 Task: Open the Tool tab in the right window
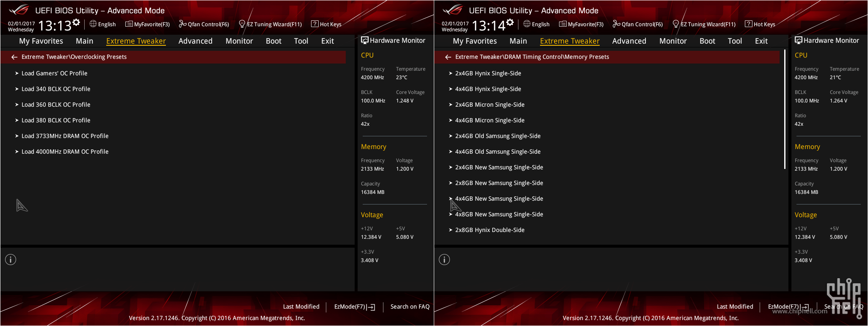pos(735,41)
